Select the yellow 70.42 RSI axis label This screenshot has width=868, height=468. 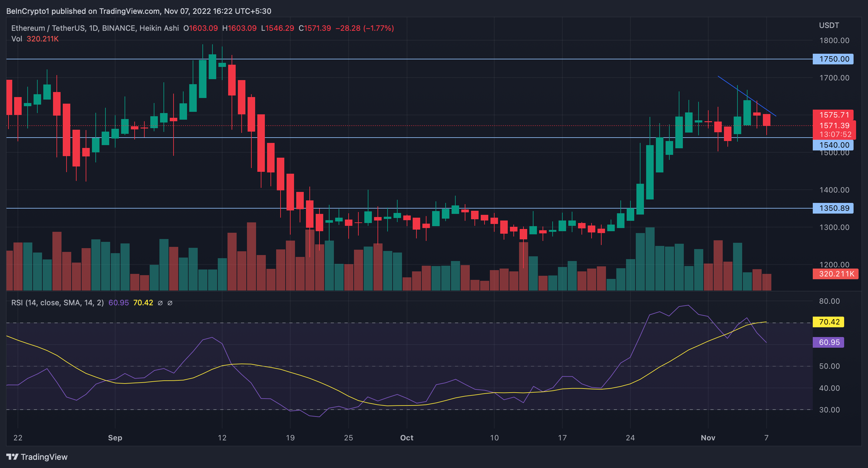pyautogui.click(x=828, y=322)
